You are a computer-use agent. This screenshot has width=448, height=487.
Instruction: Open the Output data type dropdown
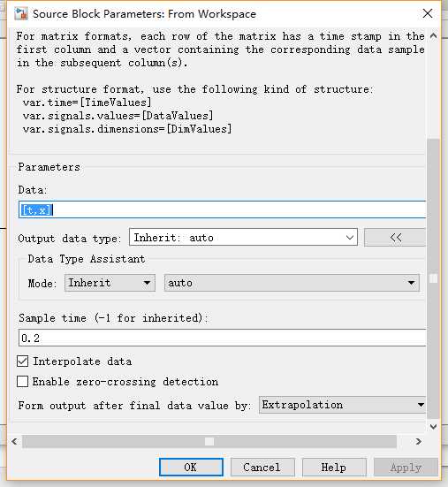[243, 237]
